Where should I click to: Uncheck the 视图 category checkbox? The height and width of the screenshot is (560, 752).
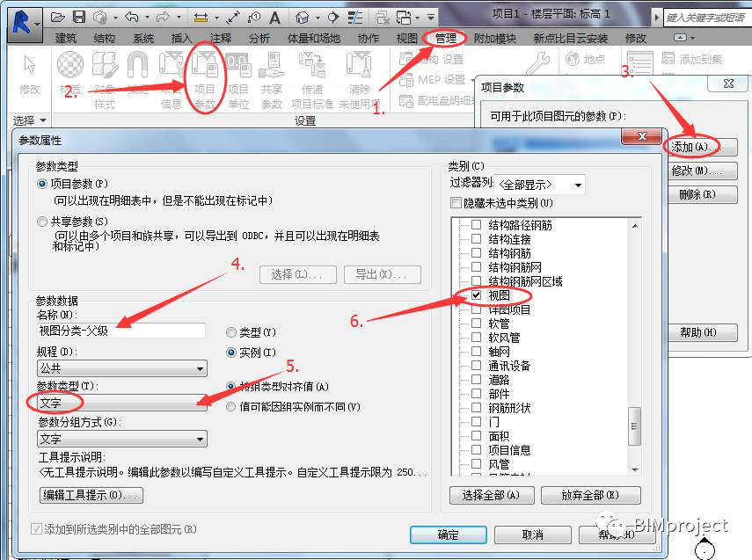(x=476, y=295)
